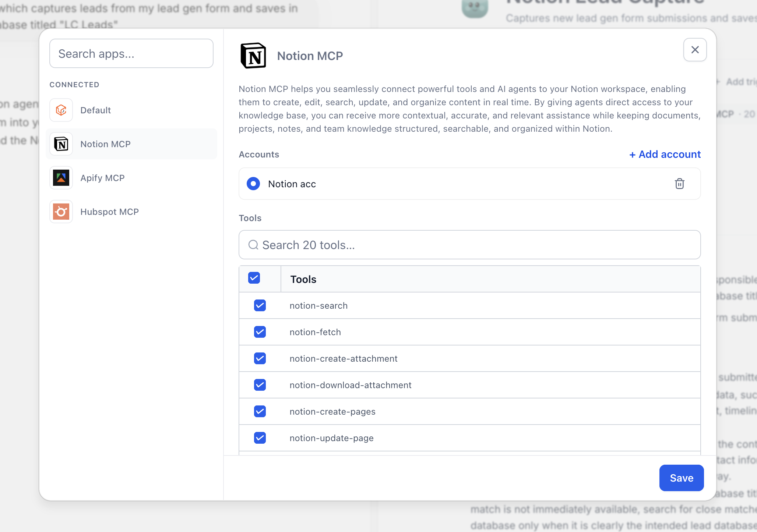Viewport: 757px width, 532px height.
Task: Uncheck notion-update-page checkbox
Action: pyautogui.click(x=260, y=438)
